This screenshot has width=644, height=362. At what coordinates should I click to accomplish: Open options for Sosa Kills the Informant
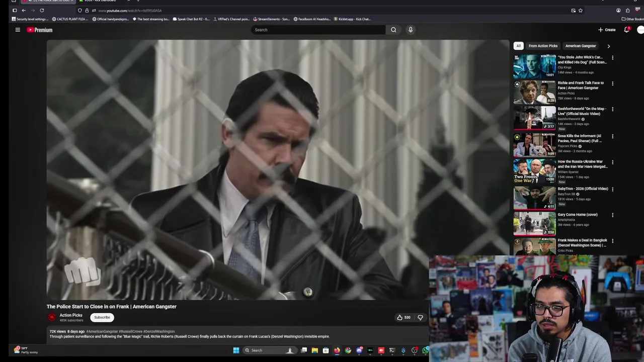[x=612, y=136]
